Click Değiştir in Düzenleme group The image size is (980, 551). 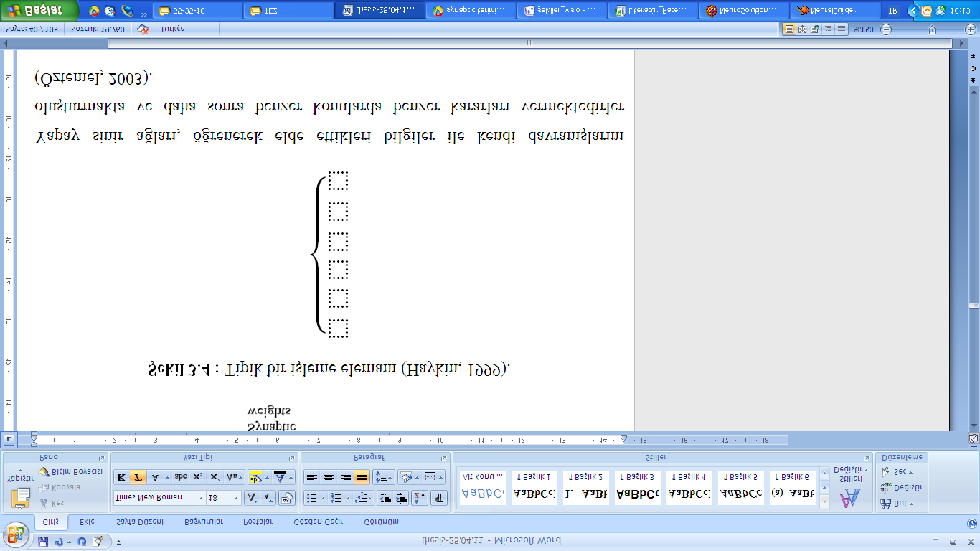coord(902,487)
